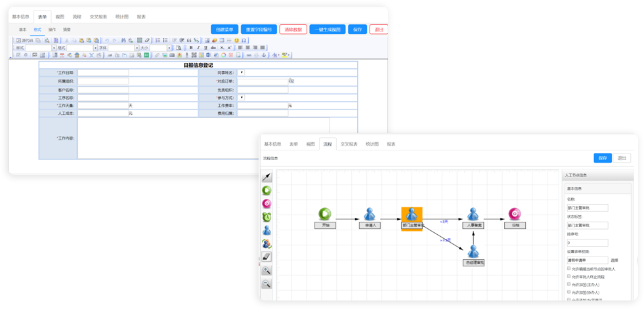Click the Bold formatting icon in editor
644x309 pixels.
[x=191, y=48]
